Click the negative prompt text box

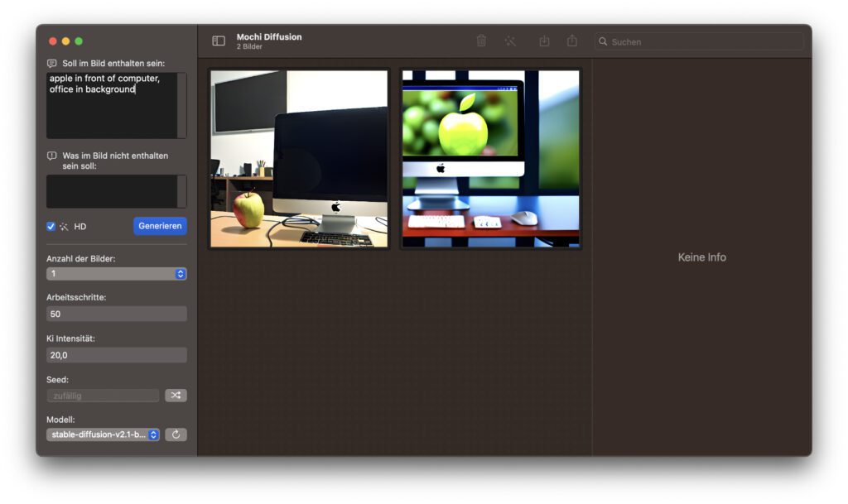112,191
